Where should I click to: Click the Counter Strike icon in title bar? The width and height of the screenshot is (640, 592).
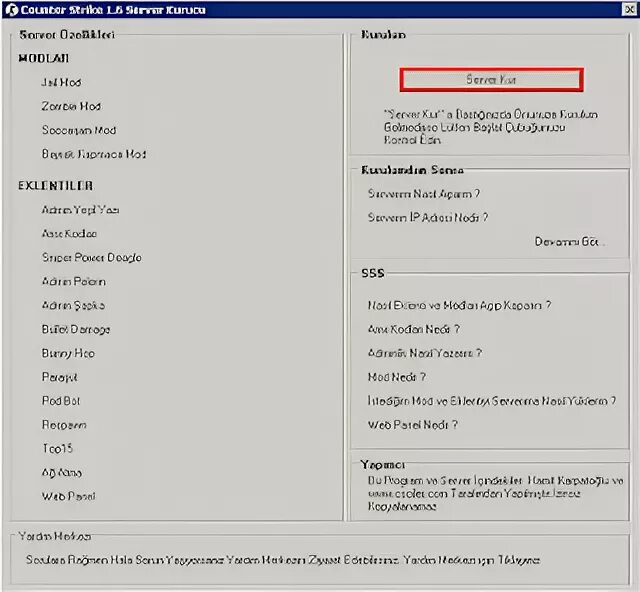pyautogui.click(x=11, y=9)
